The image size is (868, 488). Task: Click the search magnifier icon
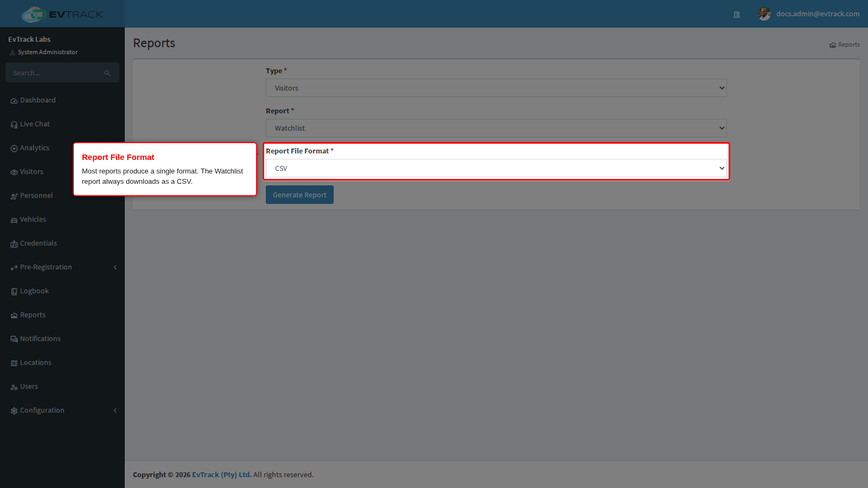point(107,73)
